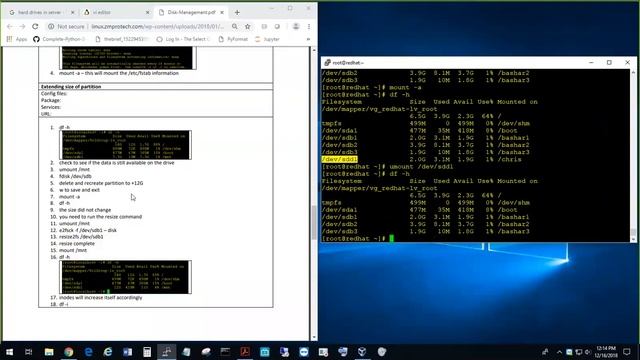
Task: Click the 'fdisk /dev/sdb' step text
Action: click(x=75, y=176)
